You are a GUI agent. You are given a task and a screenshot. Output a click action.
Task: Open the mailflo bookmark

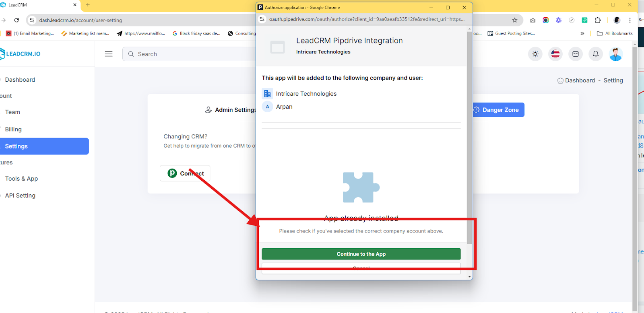(141, 33)
